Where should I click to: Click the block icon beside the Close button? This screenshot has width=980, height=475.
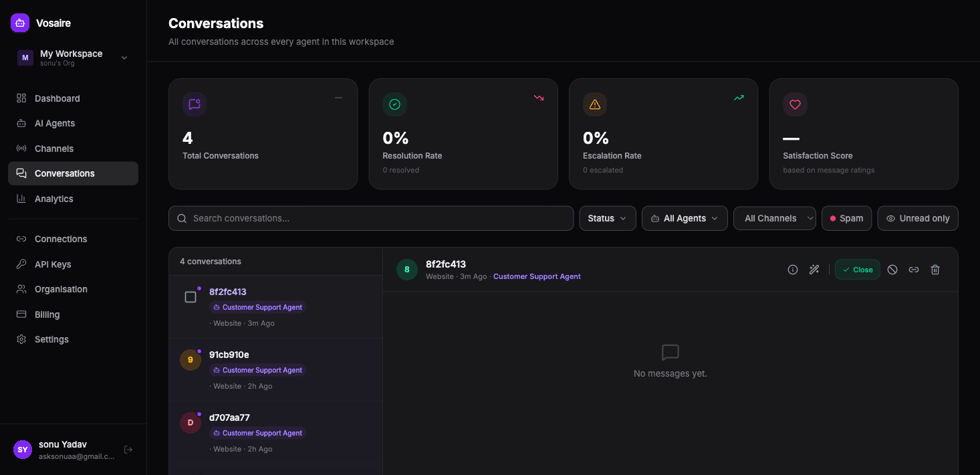pyautogui.click(x=892, y=270)
